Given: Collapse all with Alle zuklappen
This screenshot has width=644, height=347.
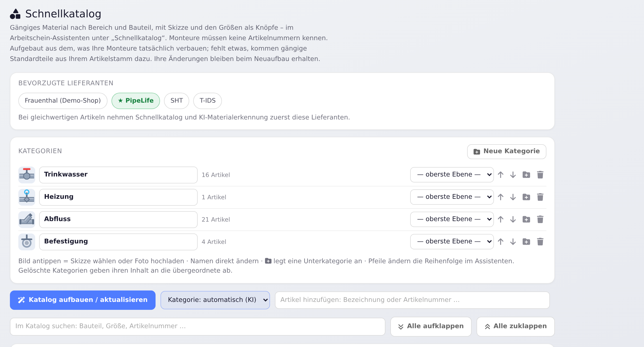Looking at the screenshot, I should coord(515,326).
